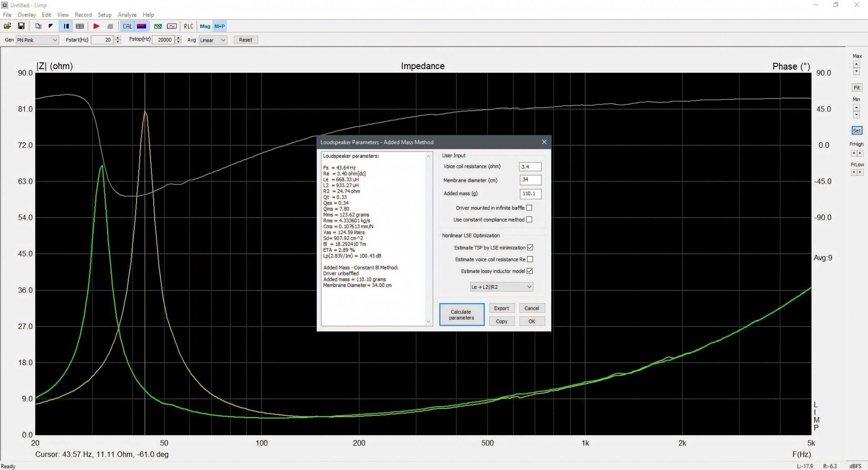Open the Le+L2||R2 inductor model dropdown
This screenshot has width=868, height=470.
click(501, 287)
